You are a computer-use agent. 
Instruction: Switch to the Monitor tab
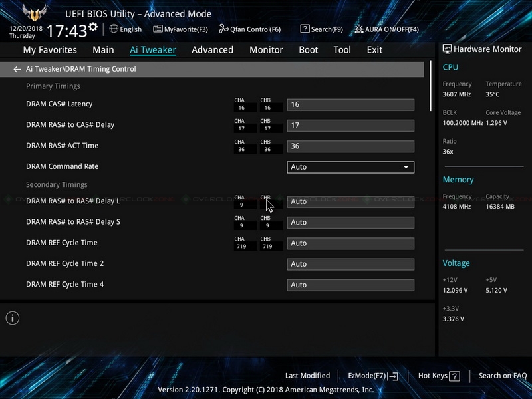pyautogui.click(x=267, y=50)
